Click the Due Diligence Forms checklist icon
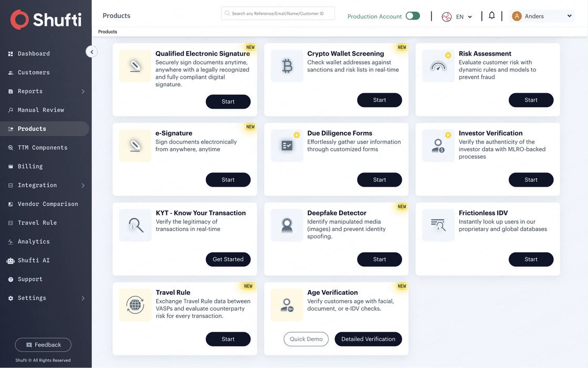 pos(287,146)
